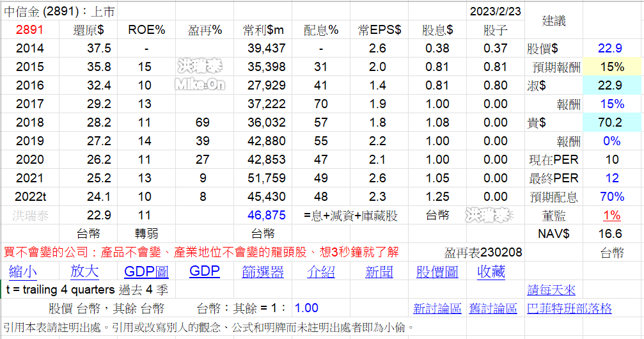Screen dimensions: 644x339
Task: Select the =息+減資+庫藏股 note cell
Action: tap(350, 216)
